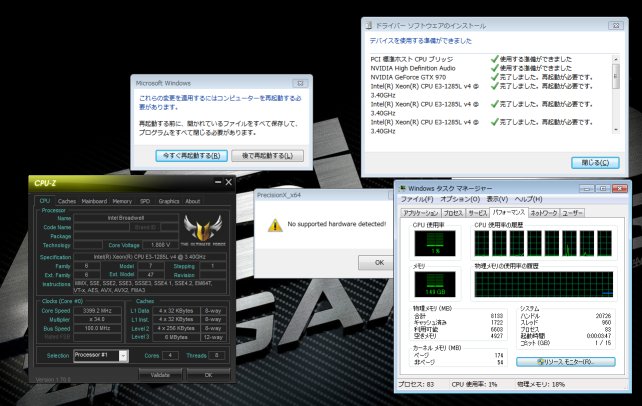Open the Memory tab in CPU-Z
The image size is (642, 406).
[122, 201]
